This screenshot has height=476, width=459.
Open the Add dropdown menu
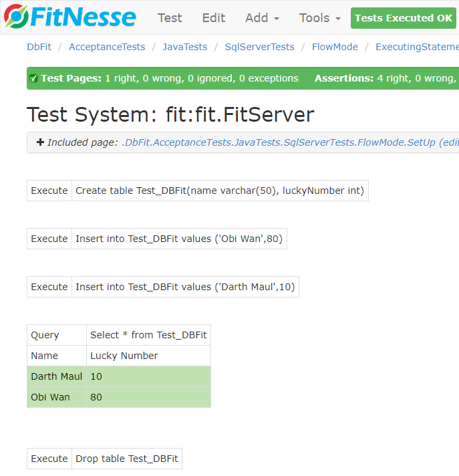[262, 18]
